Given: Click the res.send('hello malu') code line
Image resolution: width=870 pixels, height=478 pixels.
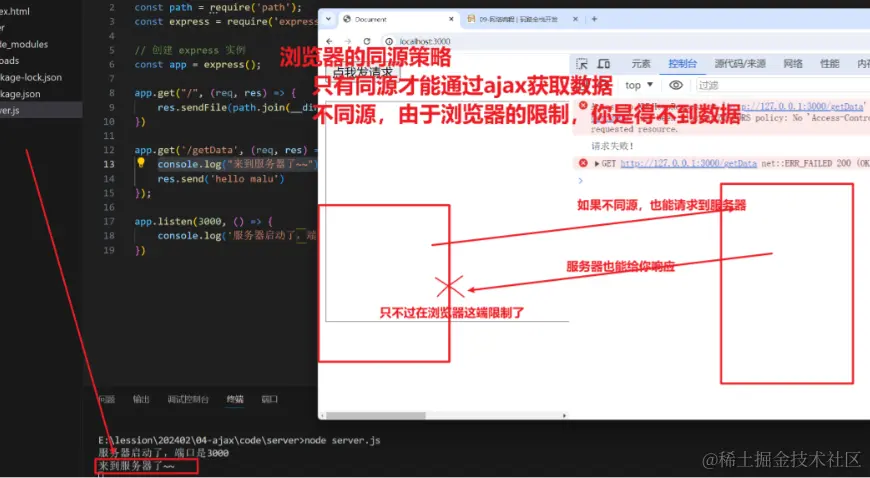Looking at the screenshot, I should coord(221,179).
